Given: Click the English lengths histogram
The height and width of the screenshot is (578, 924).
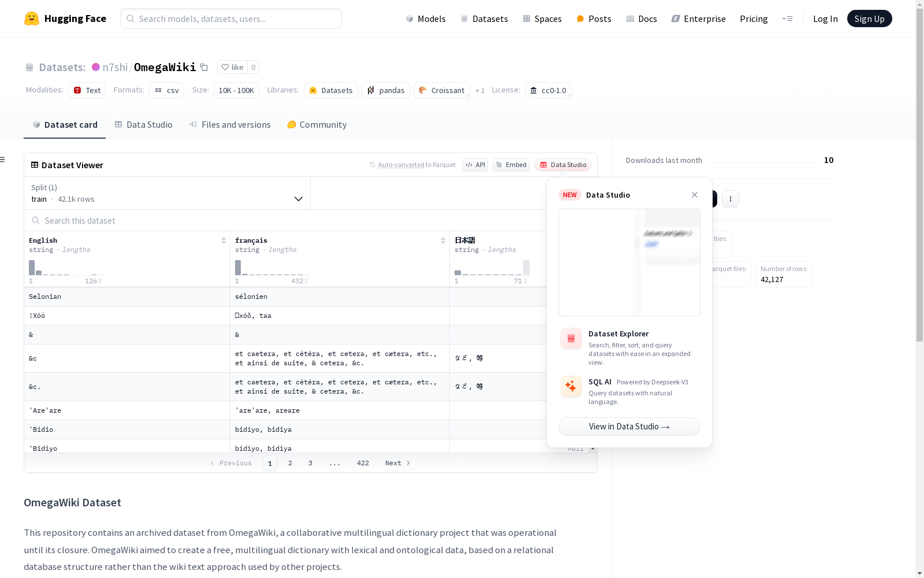Looking at the screenshot, I should click(x=66, y=268).
